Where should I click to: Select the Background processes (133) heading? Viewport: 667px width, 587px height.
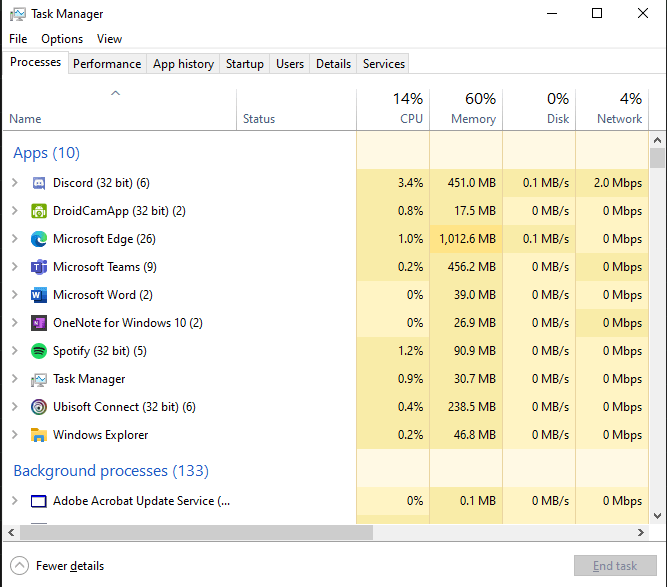pyautogui.click(x=111, y=471)
